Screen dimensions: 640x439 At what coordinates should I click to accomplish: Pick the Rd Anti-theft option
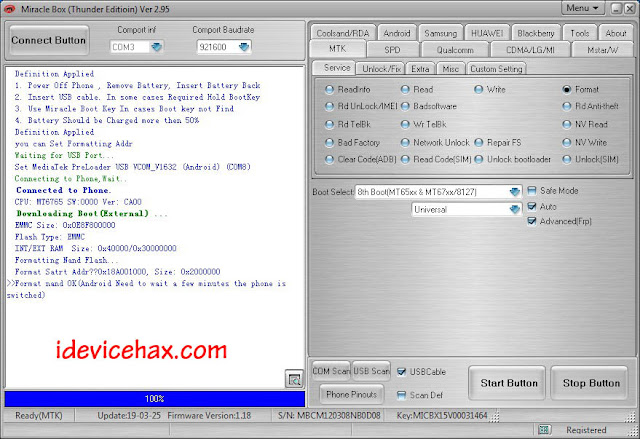tap(567, 106)
